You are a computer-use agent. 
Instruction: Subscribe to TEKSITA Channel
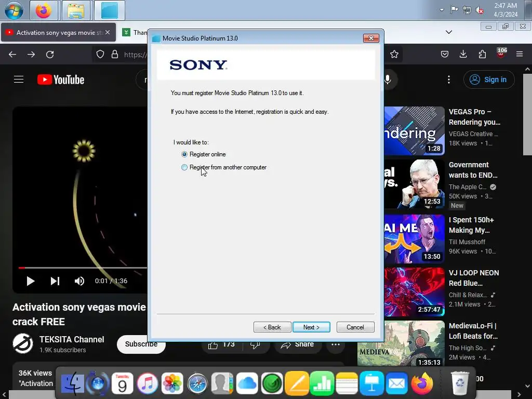point(141,344)
